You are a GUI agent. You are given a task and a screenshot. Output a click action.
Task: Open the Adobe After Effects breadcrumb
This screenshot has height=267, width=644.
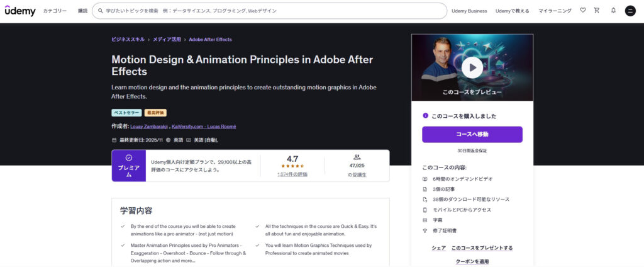(x=210, y=40)
